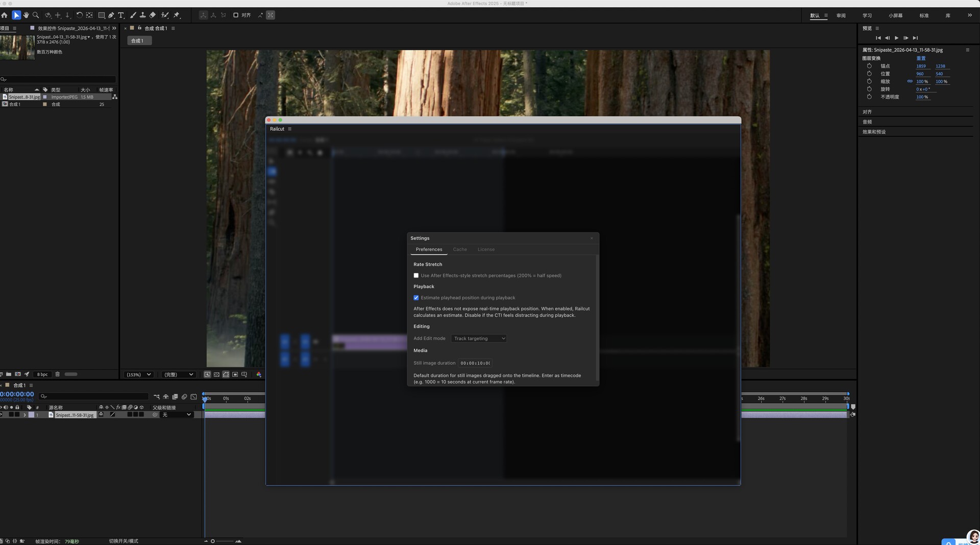Click the Still image duration field
The width and height of the screenshot is (980, 545).
click(475, 363)
